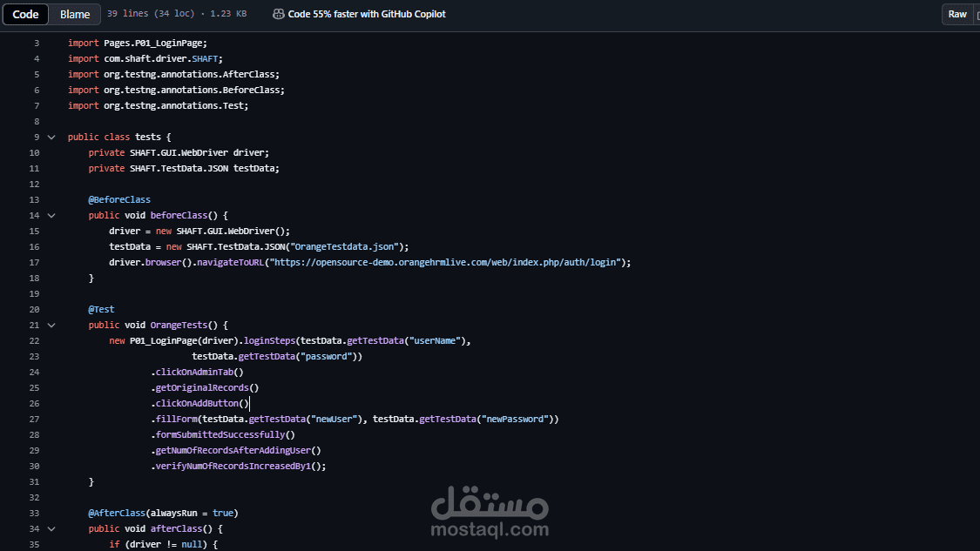
Task: Click the GitHub Copilot icon
Action: point(279,14)
